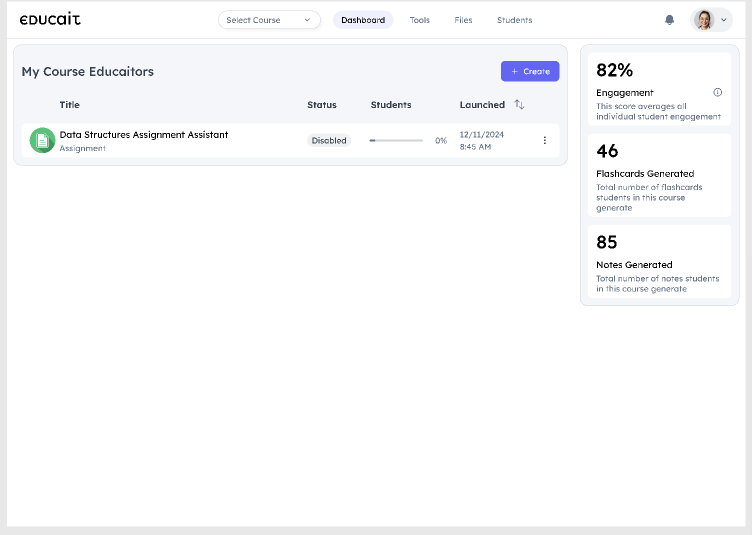The image size is (752, 535).
Task: Click the Engagement info icon
Action: [x=717, y=92]
